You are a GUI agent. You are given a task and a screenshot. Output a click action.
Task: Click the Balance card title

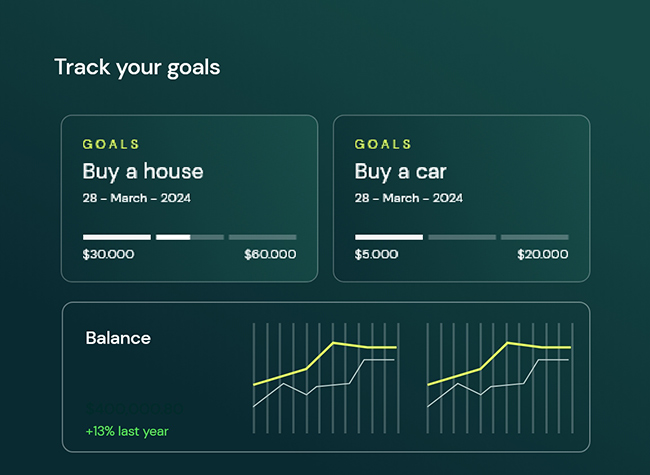click(x=118, y=338)
